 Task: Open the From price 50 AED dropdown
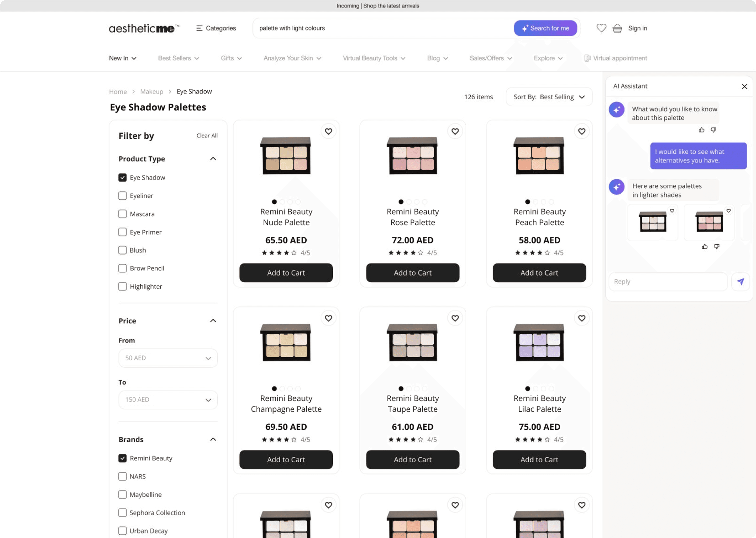pyautogui.click(x=168, y=358)
